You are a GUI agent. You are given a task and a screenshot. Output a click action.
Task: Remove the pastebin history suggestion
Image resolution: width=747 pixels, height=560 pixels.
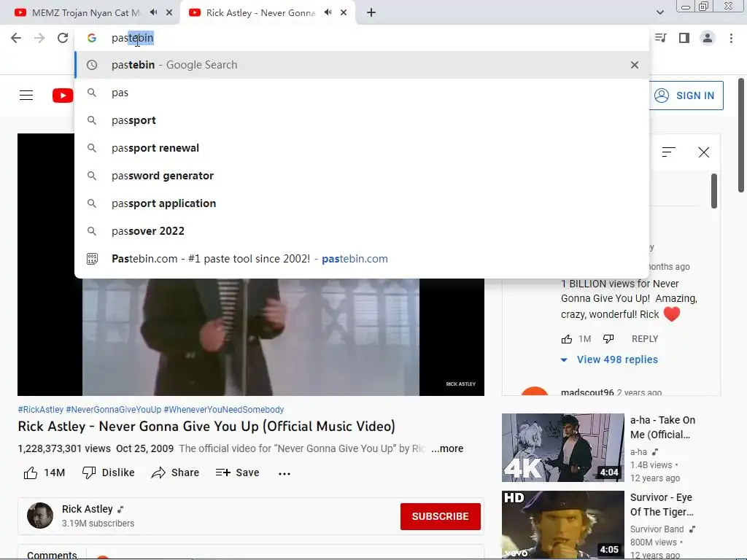pyautogui.click(x=635, y=65)
